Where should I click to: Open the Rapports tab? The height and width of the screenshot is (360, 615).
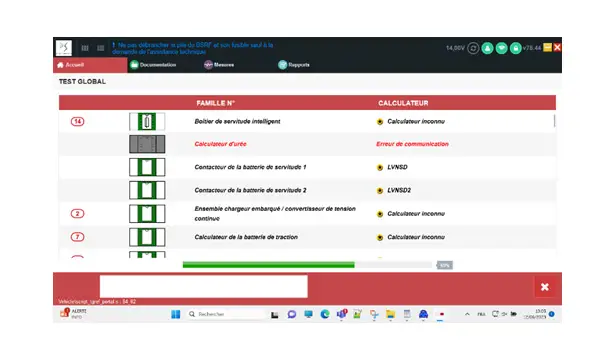pos(294,65)
